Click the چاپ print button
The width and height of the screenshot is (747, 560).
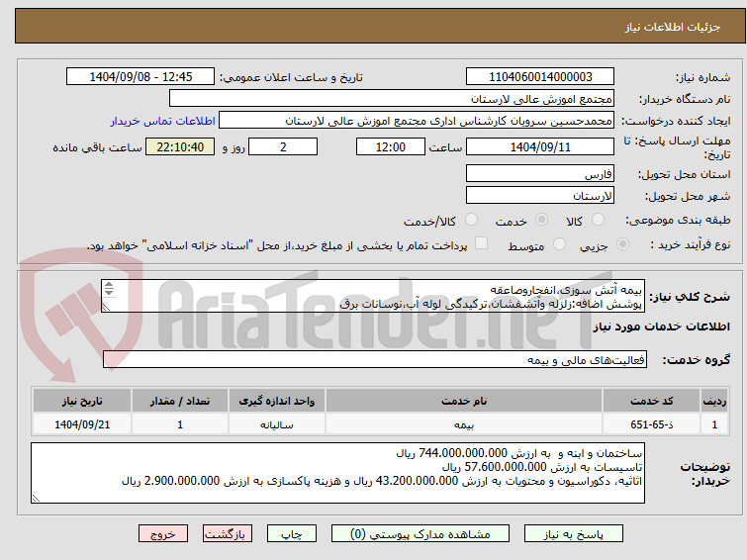(x=292, y=534)
